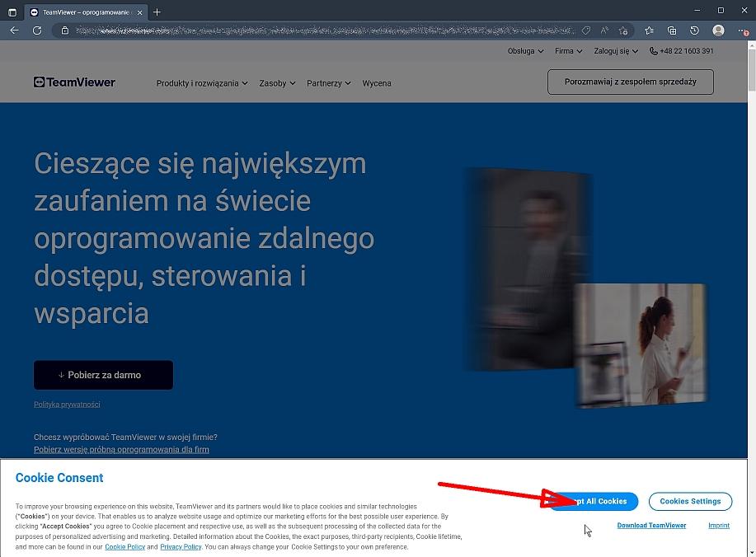Call the phone number +48 22 1603 391
This screenshot has height=557, width=756.
[681, 51]
